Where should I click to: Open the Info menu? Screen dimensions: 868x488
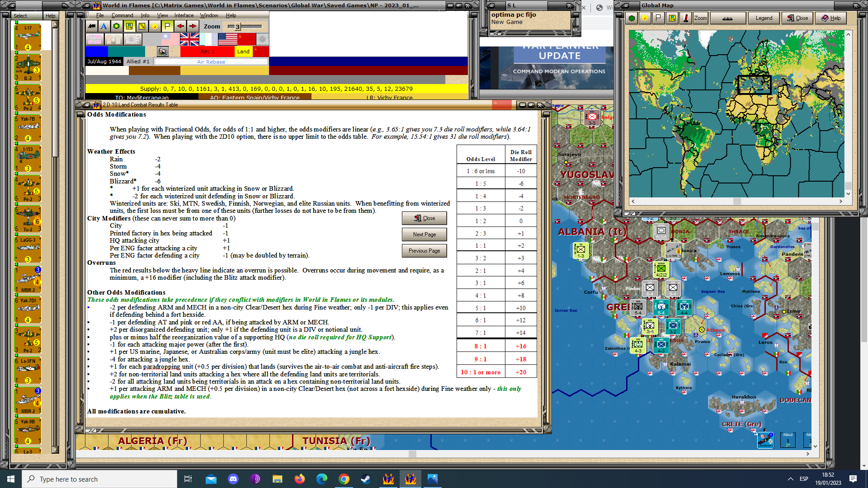(x=145, y=15)
